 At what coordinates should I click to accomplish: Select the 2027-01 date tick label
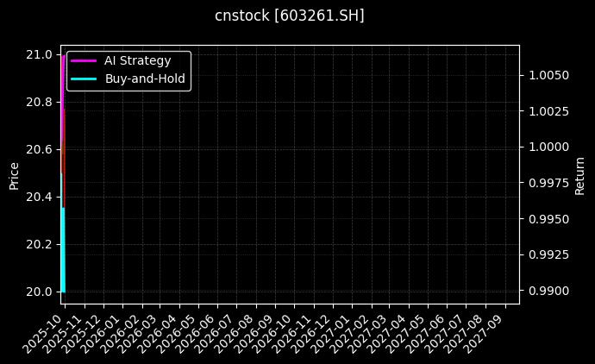pyautogui.click(x=333, y=330)
